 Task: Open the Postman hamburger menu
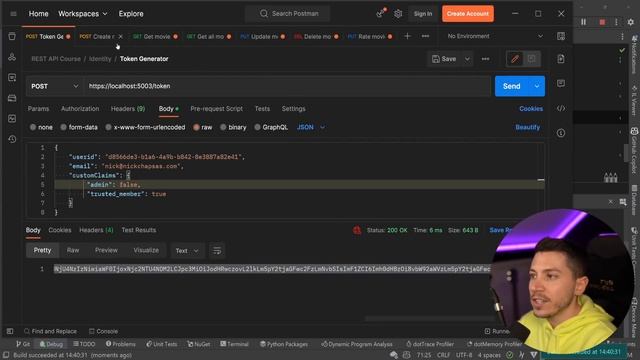(x=13, y=14)
